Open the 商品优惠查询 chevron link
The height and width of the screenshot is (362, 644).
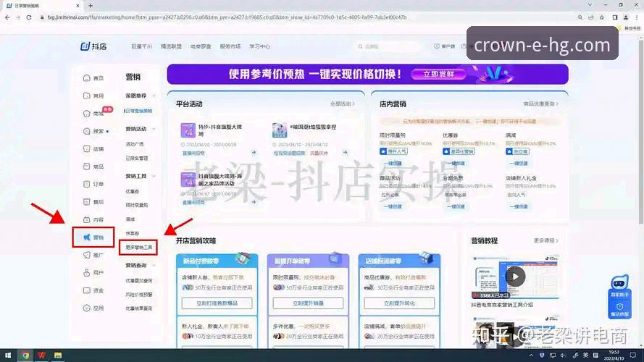coord(540,104)
